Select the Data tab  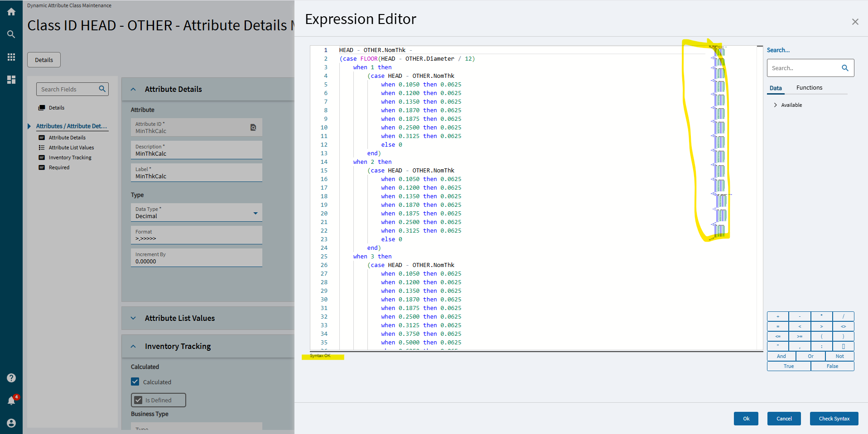click(x=776, y=88)
